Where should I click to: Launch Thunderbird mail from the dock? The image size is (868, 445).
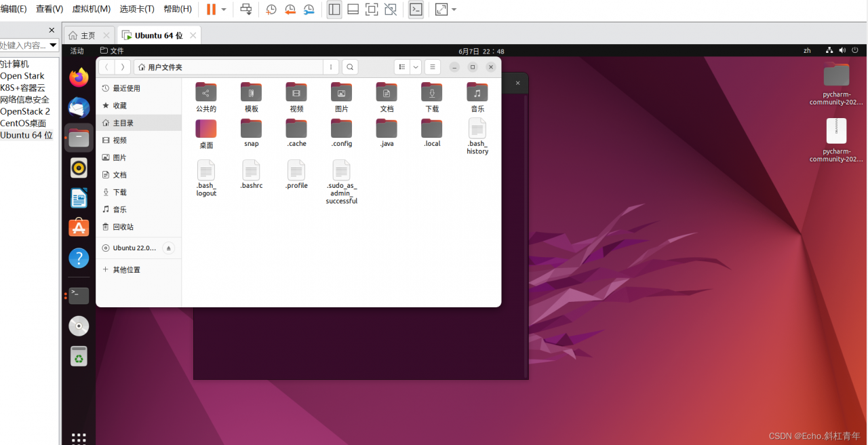79,107
